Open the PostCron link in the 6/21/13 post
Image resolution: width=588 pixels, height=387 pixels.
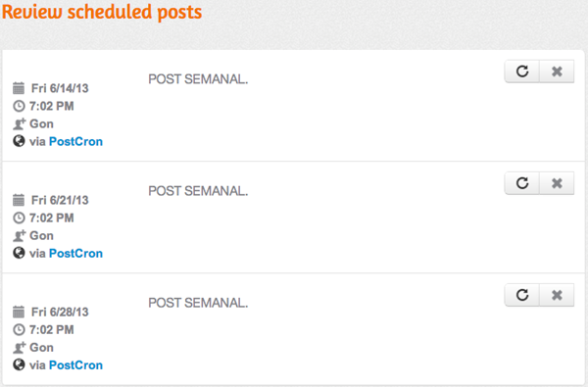pyautogui.click(x=75, y=253)
